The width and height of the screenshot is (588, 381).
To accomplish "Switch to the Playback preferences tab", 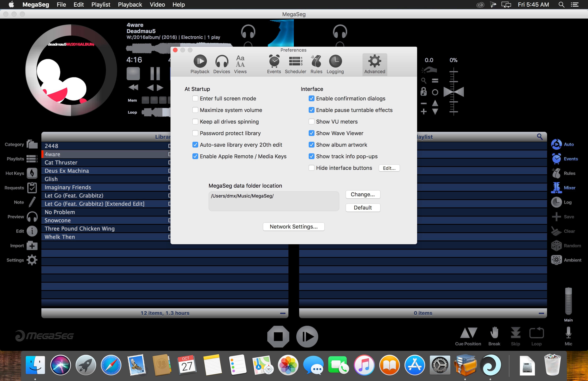I will click(199, 64).
